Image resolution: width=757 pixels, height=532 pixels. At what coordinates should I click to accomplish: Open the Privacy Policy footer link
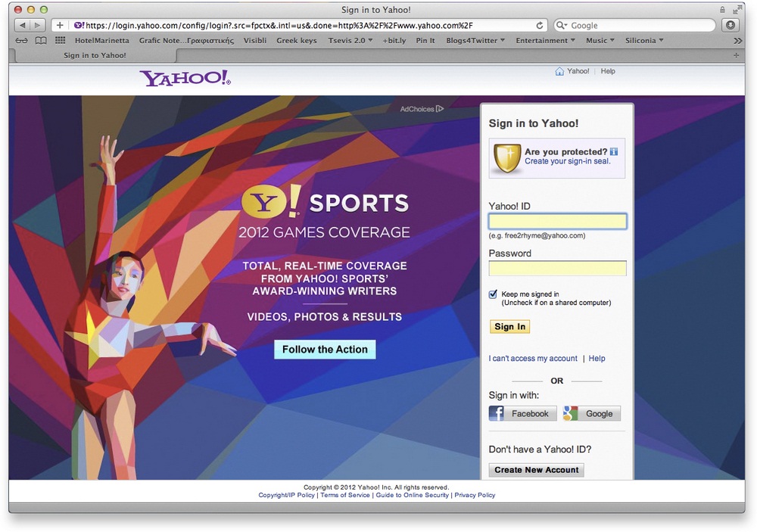475,496
